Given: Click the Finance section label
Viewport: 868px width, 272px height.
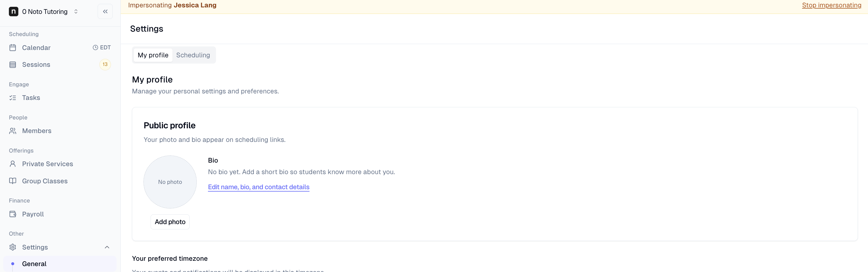Looking at the screenshot, I should tap(19, 200).
